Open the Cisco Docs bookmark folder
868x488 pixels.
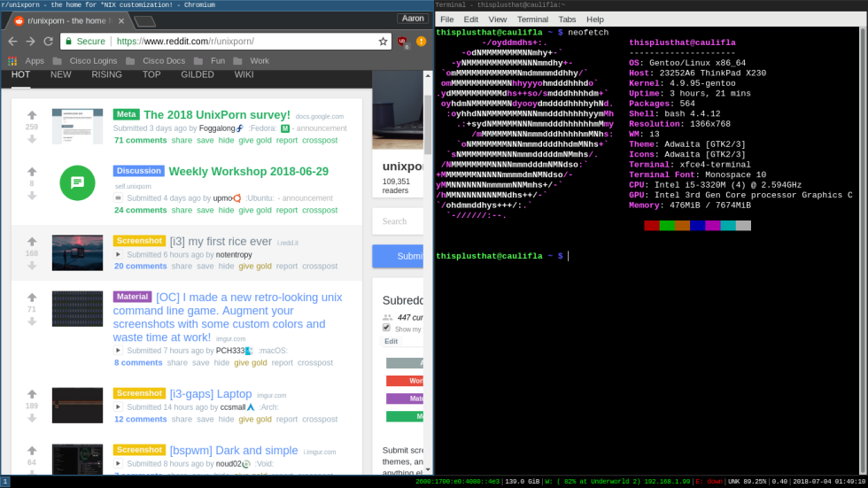pos(163,61)
